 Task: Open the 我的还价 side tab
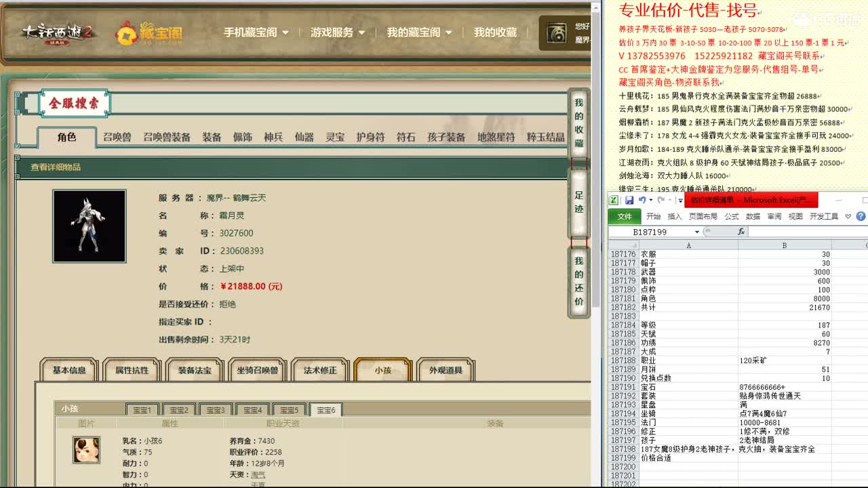[x=578, y=281]
